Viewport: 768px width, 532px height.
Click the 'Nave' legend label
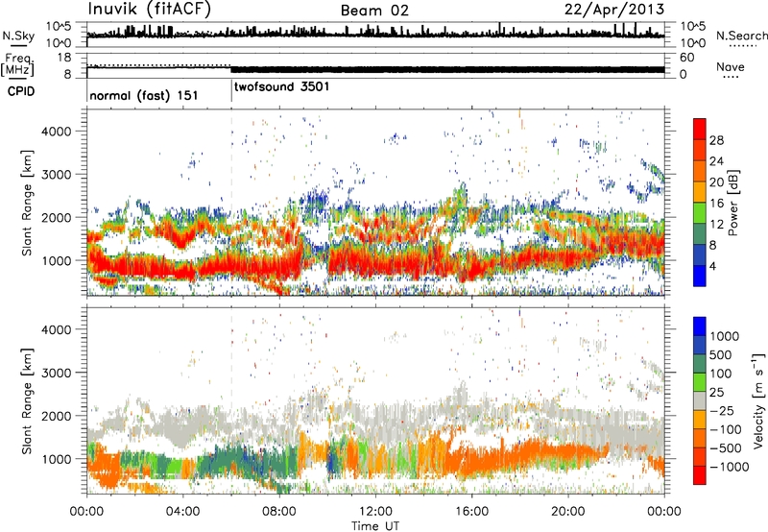731,66
